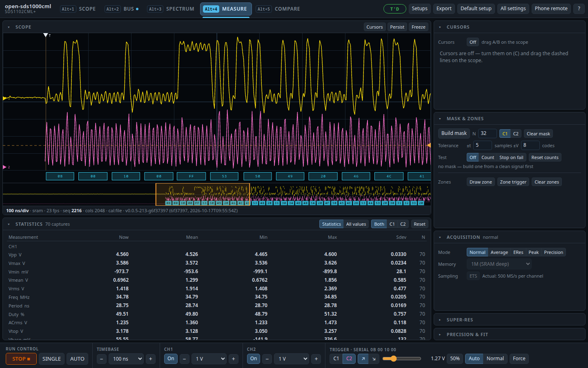Set trigger mode to Normal
This screenshot has width=588, height=368.
point(495,359)
